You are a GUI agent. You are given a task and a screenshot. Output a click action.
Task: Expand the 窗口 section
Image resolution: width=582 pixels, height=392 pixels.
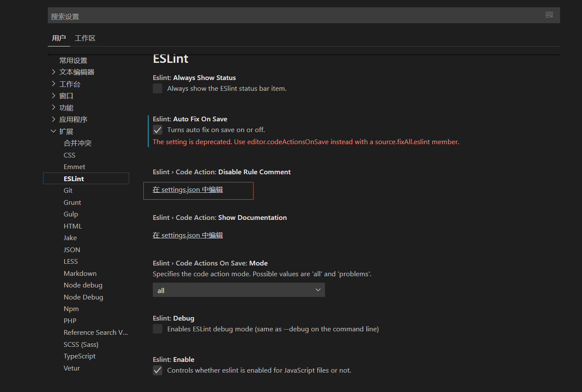[66, 96]
